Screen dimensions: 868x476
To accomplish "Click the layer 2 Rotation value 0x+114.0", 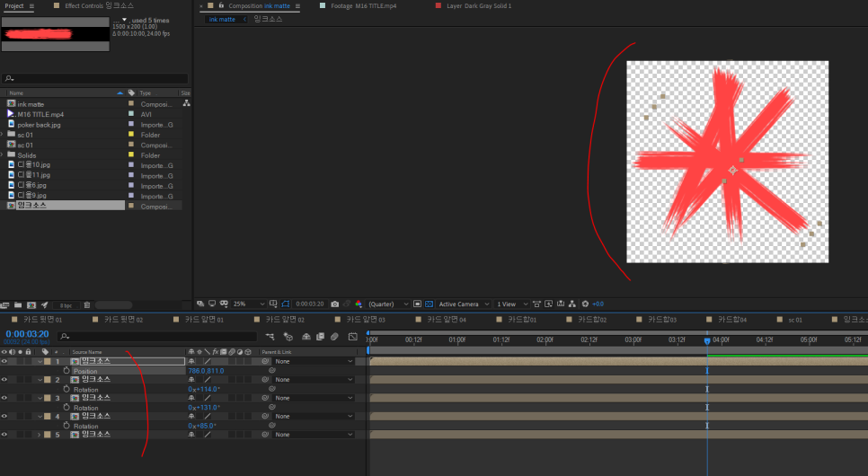I will point(204,389).
